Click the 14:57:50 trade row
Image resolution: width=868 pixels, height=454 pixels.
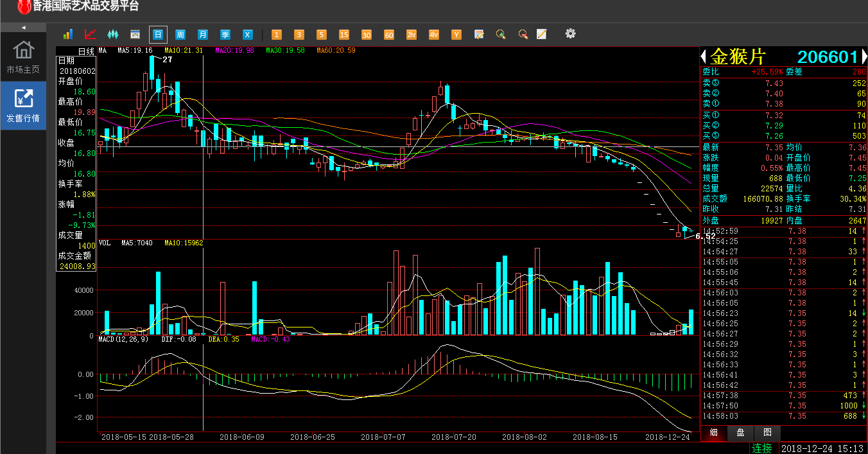coord(784,406)
